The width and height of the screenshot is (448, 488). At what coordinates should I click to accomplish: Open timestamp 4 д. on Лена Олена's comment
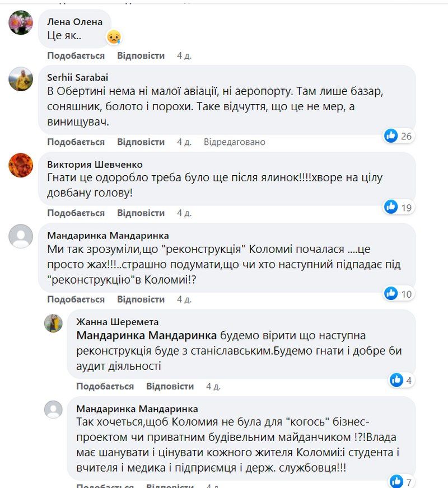click(183, 56)
